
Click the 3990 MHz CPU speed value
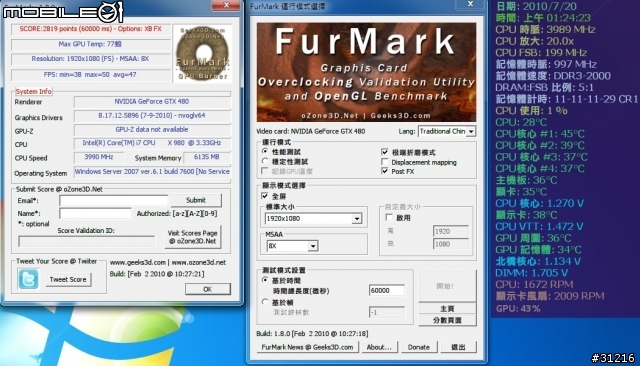click(99, 157)
